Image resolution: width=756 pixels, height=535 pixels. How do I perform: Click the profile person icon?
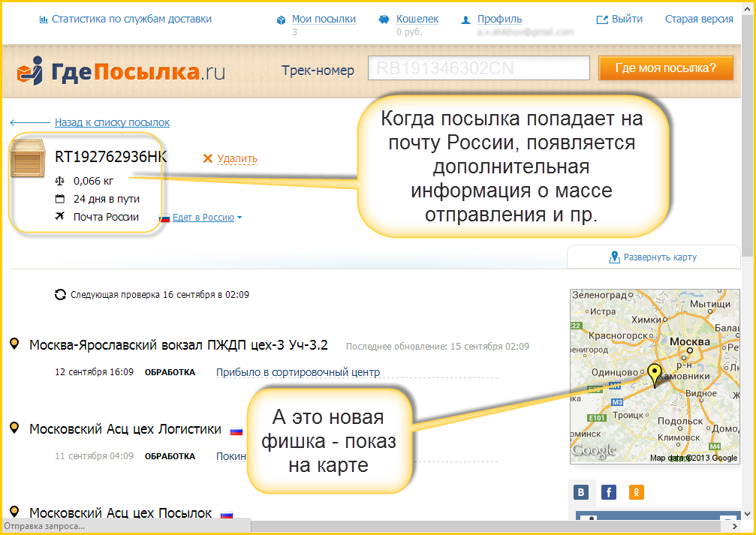(x=465, y=20)
